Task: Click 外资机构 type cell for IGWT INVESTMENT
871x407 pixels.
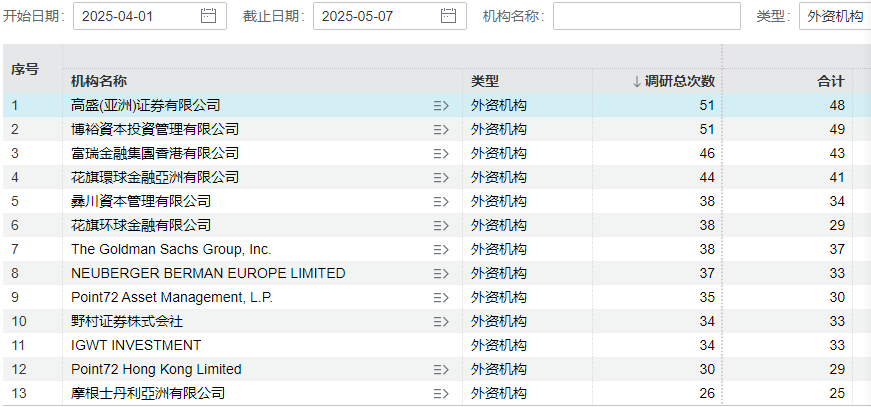Action: coord(499,345)
